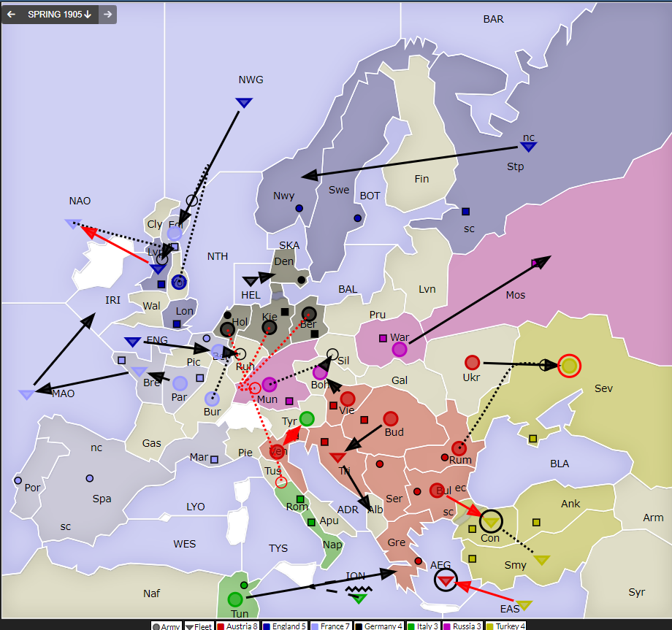Select the Austrian army in Rum

click(459, 448)
